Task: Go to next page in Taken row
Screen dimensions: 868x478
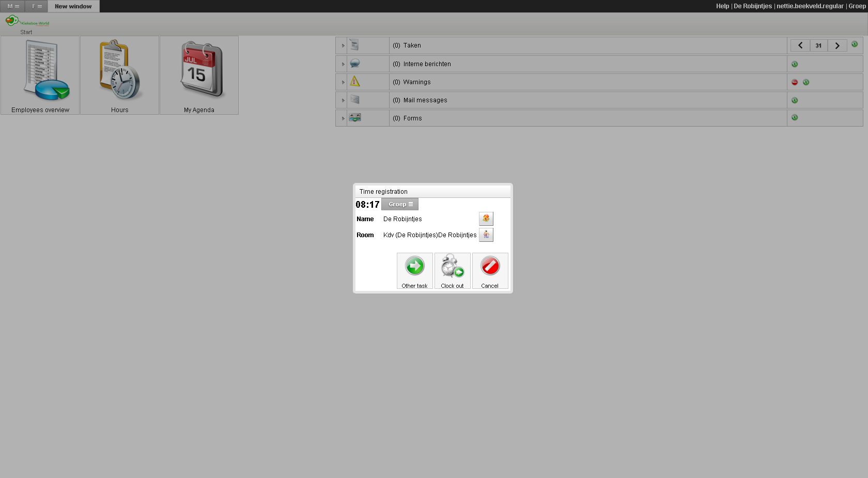Action: tap(837, 45)
